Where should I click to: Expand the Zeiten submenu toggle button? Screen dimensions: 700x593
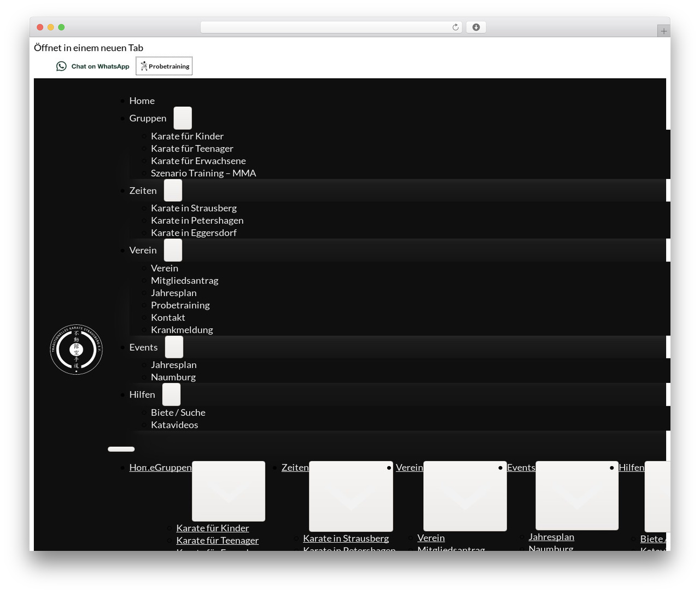(x=173, y=190)
